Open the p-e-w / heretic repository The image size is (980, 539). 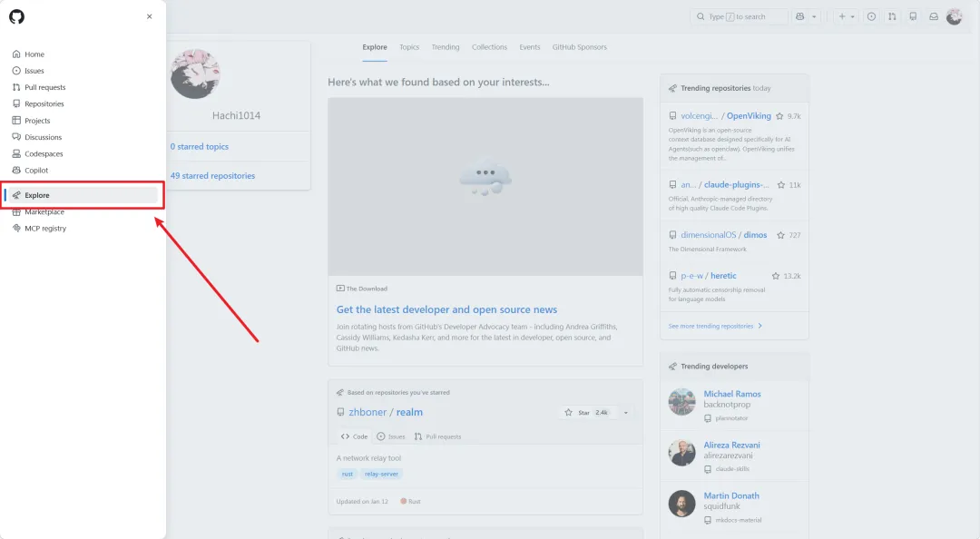pyautogui.click(x=708, y=276)
